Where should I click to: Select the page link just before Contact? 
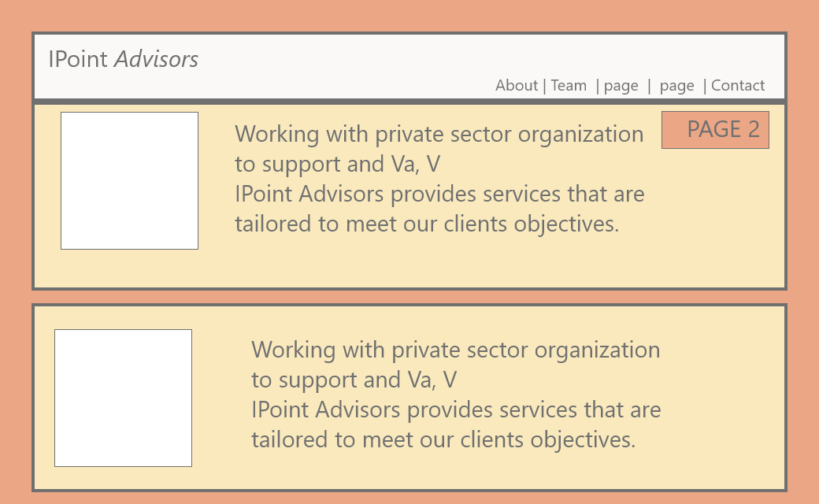[x=677, y=86]
